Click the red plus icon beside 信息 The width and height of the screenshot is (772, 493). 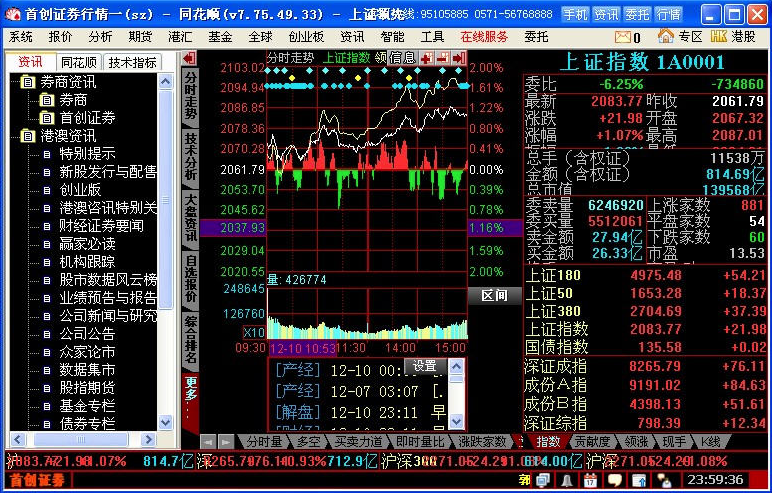coord(427,59)
